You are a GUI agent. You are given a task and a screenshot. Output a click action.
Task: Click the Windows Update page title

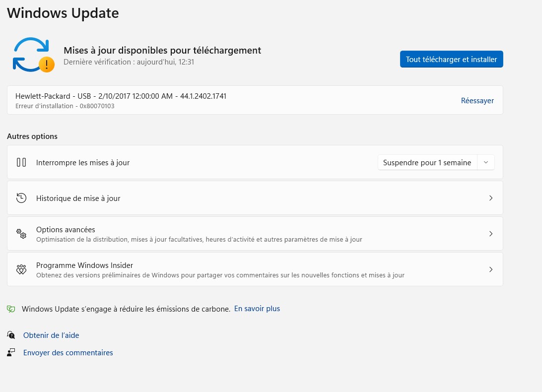(x=63, y=13)
